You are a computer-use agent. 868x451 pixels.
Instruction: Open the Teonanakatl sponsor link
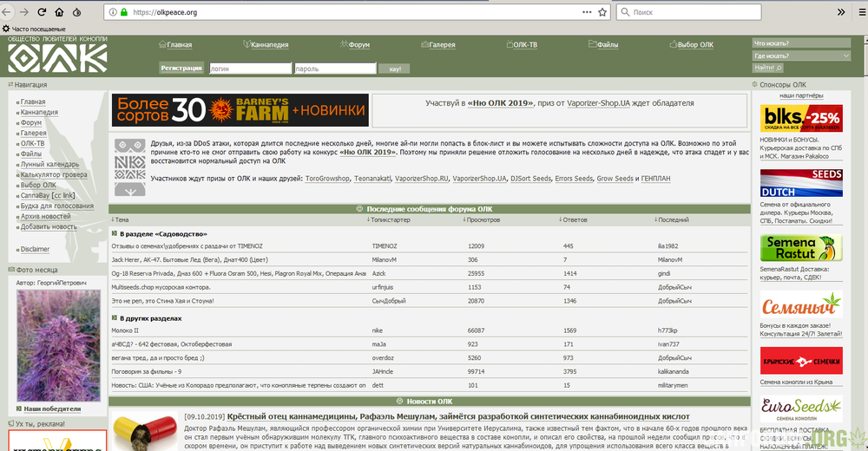coord(372,179)
